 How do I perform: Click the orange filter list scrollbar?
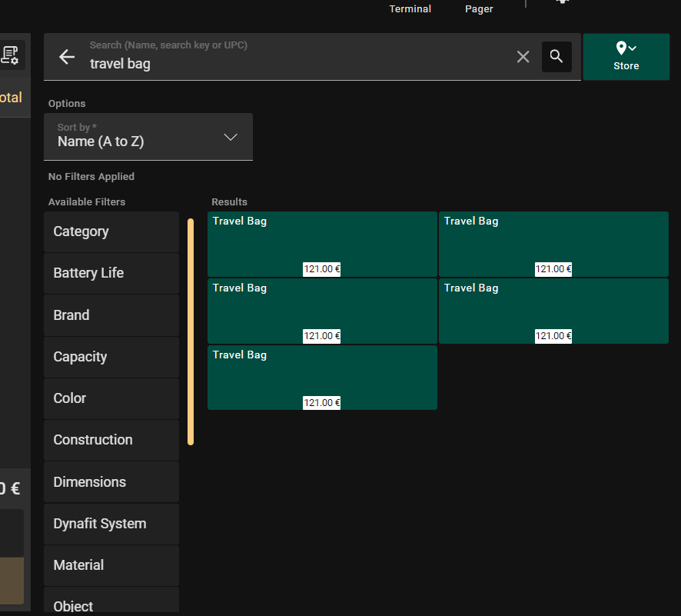(191, 331)
